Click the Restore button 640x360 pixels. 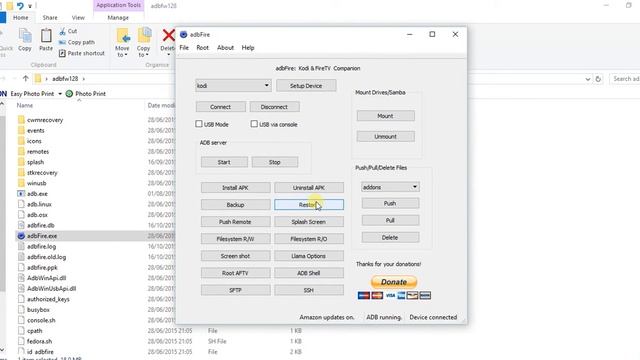pos(309,205)
